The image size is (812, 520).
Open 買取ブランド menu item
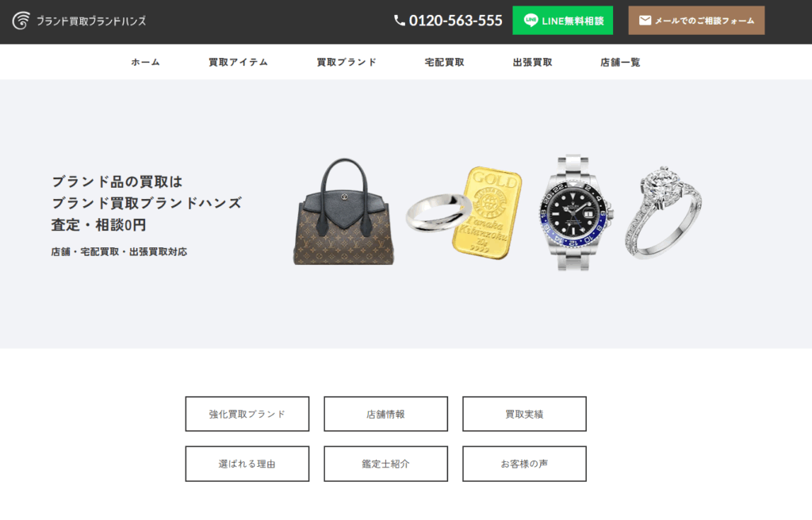347,62
